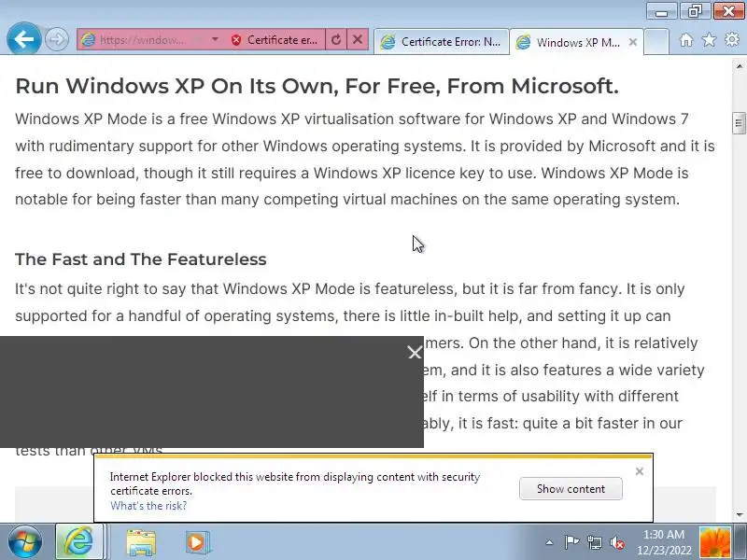Go to the Home page icon

pos(686,40)
